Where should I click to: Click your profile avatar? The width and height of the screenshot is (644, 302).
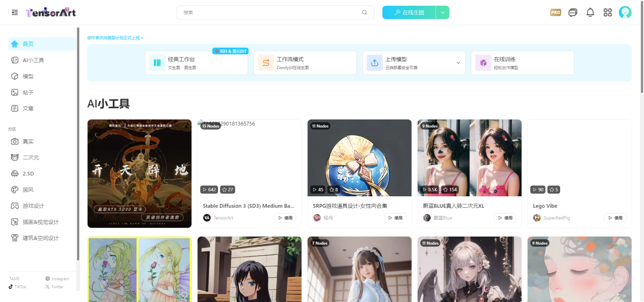[x=625, y=12]
